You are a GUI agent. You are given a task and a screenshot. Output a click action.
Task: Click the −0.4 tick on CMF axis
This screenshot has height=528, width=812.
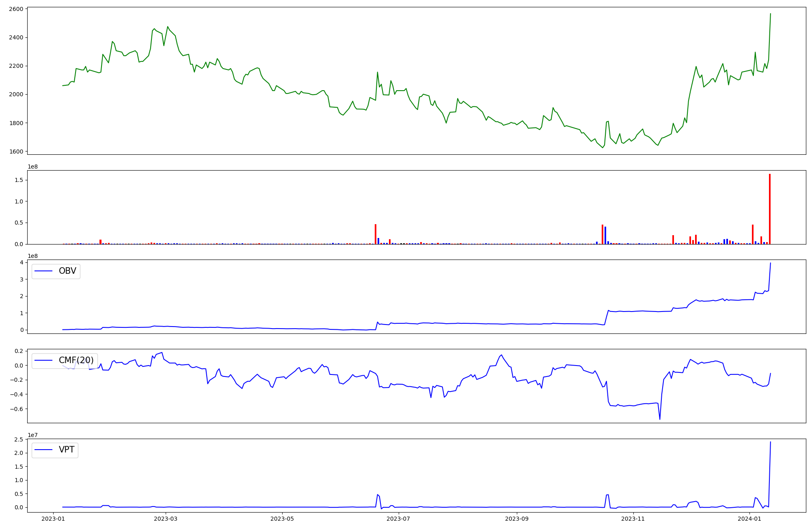click(x=17, y=394)
